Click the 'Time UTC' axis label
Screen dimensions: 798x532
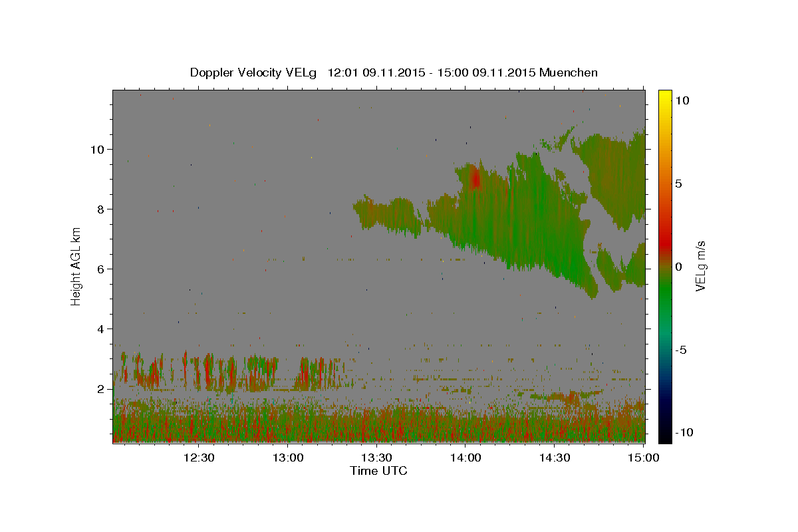[x=378, y=471]
